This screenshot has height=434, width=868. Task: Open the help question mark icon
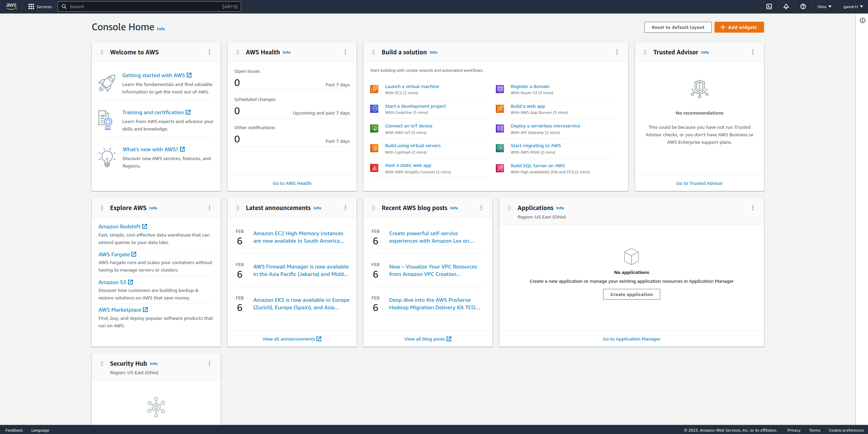click(803, 6)
